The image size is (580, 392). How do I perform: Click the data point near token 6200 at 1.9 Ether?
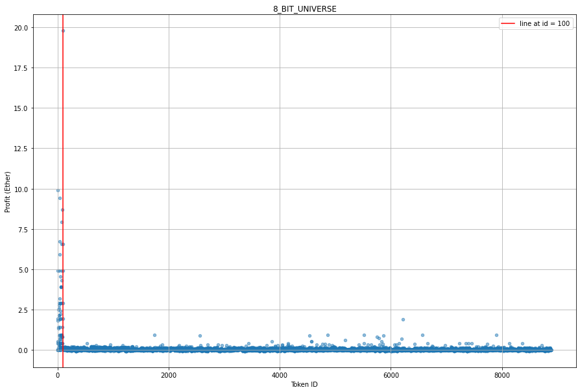(x=403, y=319)
